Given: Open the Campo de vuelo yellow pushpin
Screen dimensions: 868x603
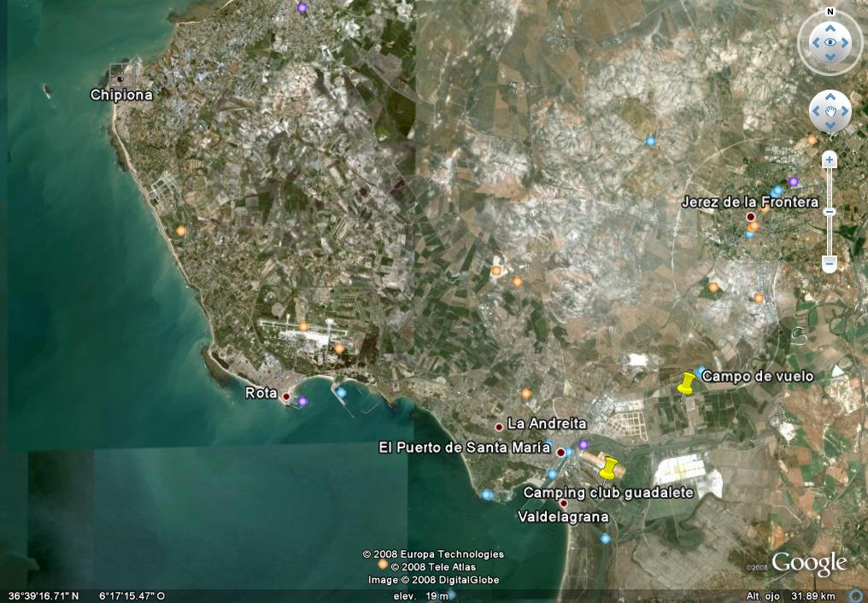Looking at the screenshot, I should click(x=685, y=385).
